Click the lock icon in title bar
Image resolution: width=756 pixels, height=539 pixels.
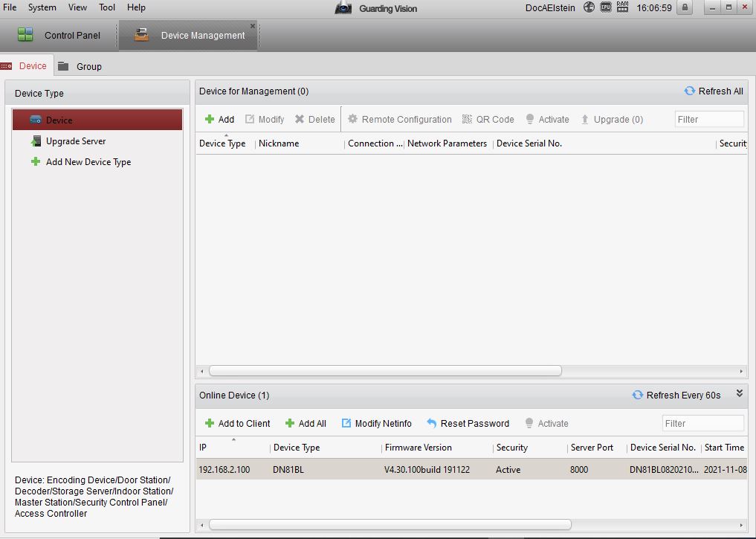(685, 7)
